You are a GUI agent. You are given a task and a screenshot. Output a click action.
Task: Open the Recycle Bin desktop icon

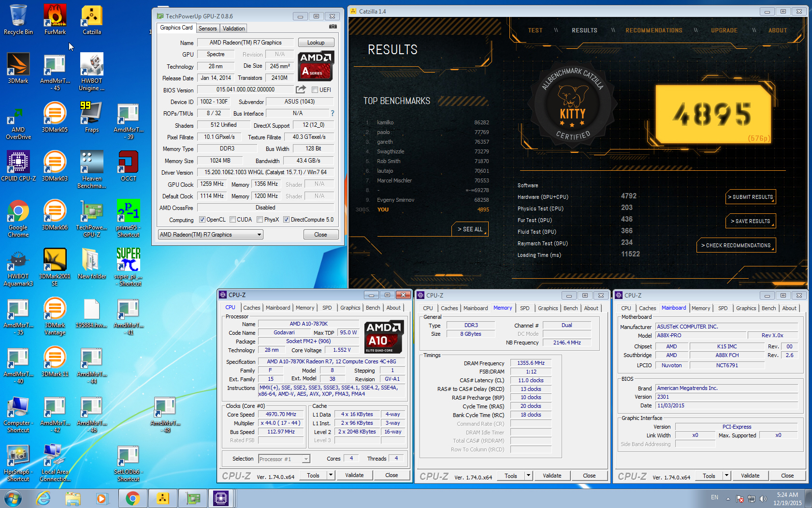[18, 19]
